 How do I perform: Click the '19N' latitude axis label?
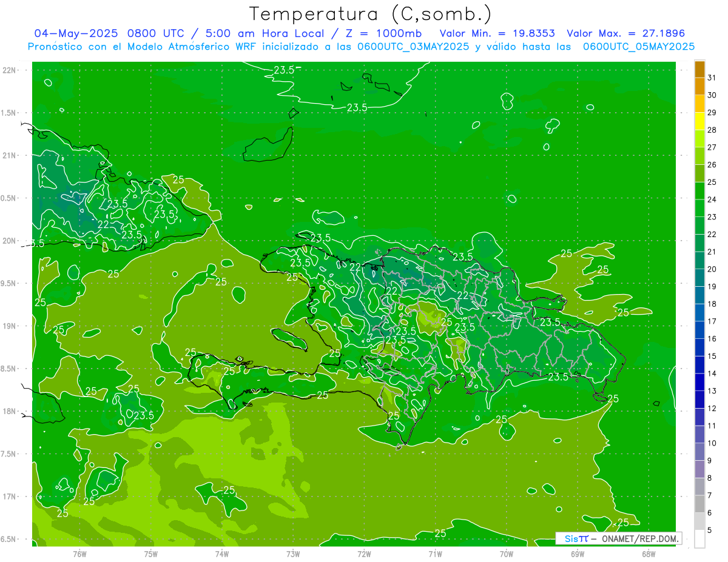click(x=8, y=326)
